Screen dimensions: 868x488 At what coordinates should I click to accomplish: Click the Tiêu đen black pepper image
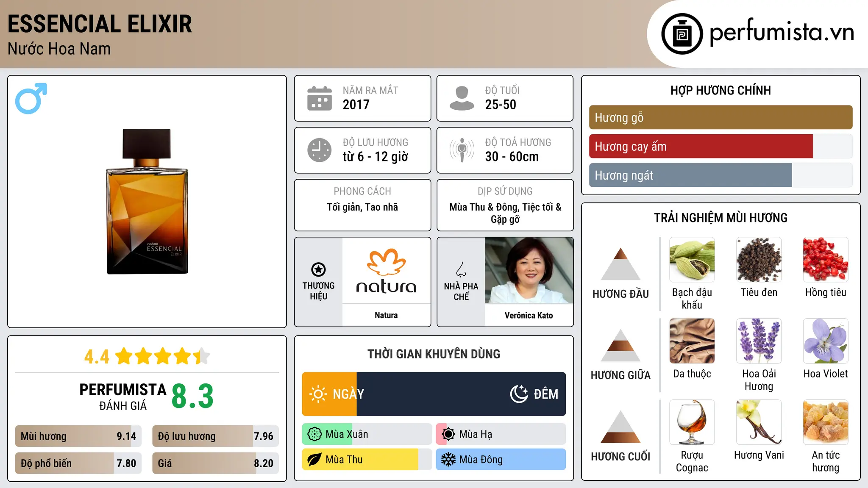(759, 260)
